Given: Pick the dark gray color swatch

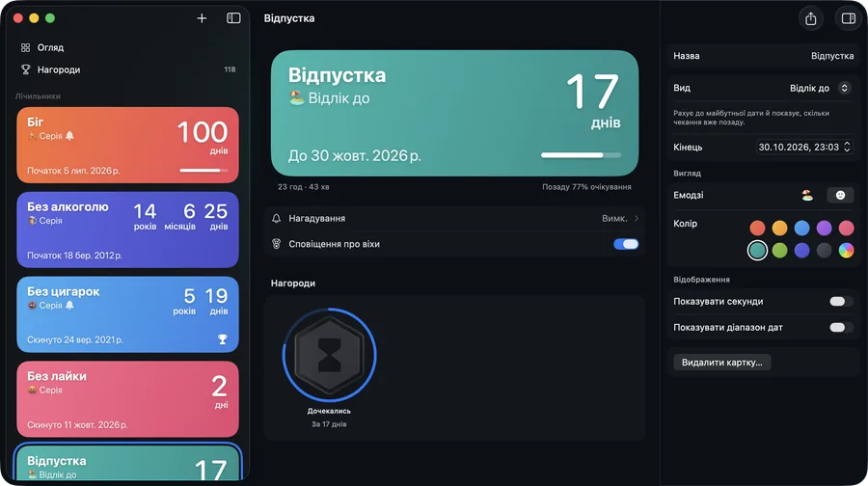Looking at the screenshot, I should pyautogui.click(x=824, y=250).
